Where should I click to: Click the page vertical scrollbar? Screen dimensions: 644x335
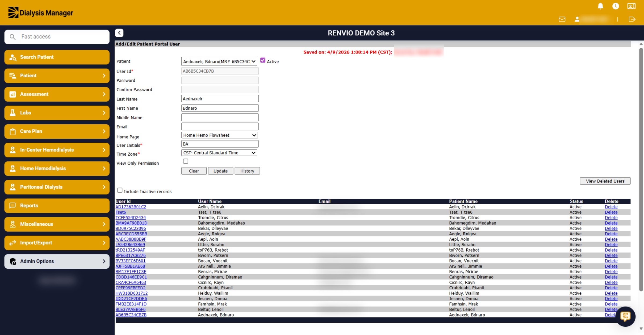click(641, 169)
